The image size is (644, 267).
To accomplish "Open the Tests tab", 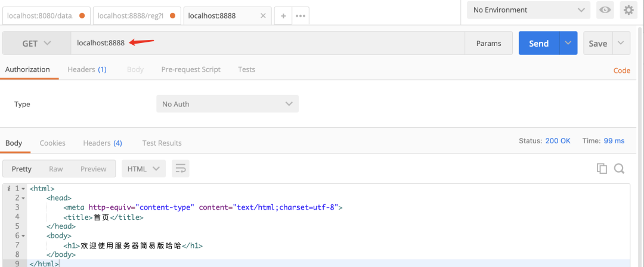I will coord(246,69).
